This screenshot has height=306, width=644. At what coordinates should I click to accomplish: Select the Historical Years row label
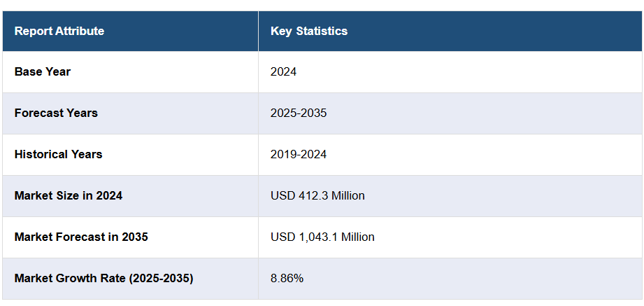click(58, 154)
